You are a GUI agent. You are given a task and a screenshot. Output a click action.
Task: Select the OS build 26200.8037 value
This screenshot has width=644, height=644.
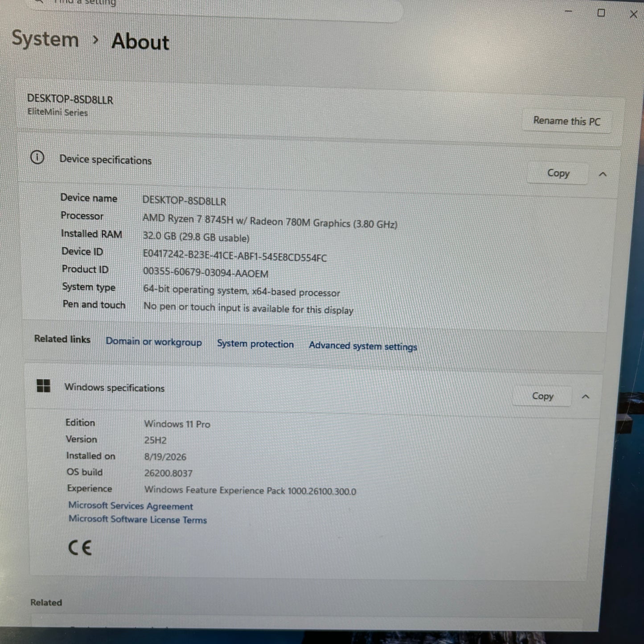pyautogui.click(x=168, y=473)
